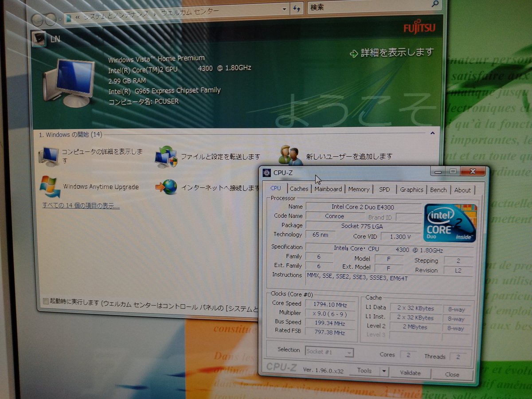
Task: Click the Validate button in CPU-Z
Action: [x=410, y=373]
